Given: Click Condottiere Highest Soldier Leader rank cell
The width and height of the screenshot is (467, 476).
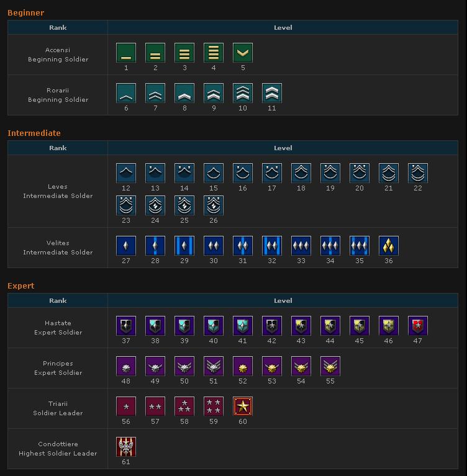Looking at the screenshot, I should [58, 449].
